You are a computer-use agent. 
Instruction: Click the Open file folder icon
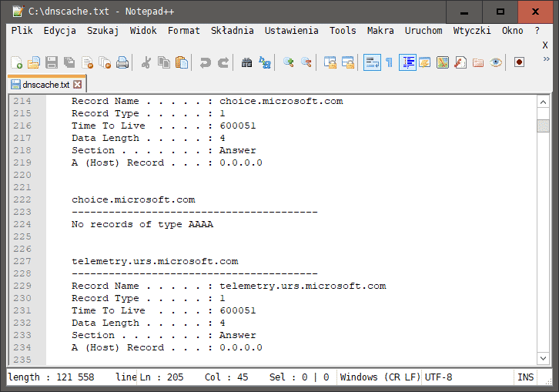pyautogui.click(x=34, y=62)
